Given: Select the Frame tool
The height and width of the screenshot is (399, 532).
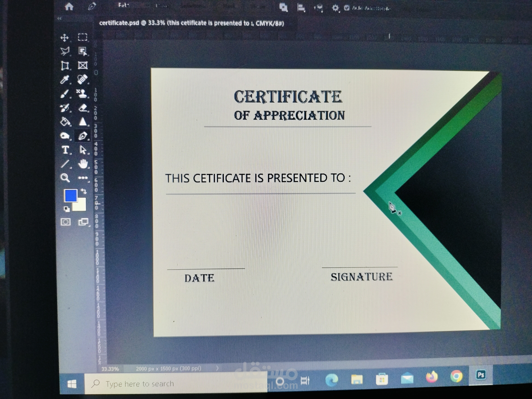Looking at the screenshot, I should pos(83,65).
